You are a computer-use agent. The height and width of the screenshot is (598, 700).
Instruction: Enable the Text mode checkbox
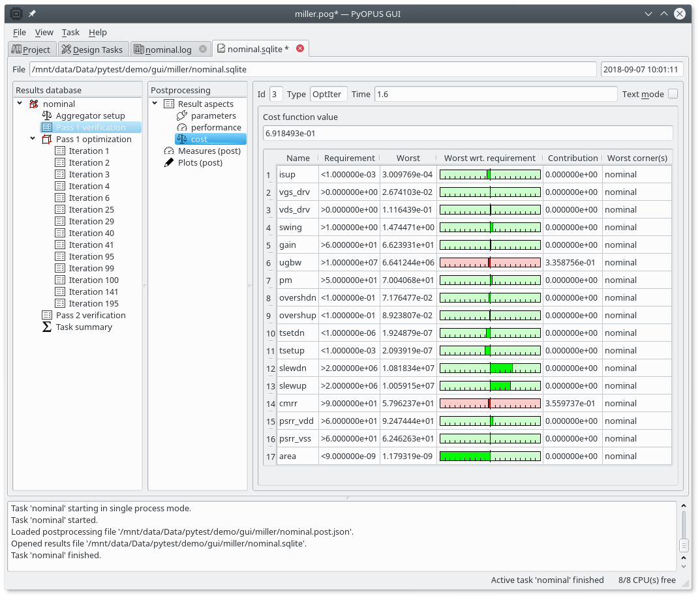[673, 94]
